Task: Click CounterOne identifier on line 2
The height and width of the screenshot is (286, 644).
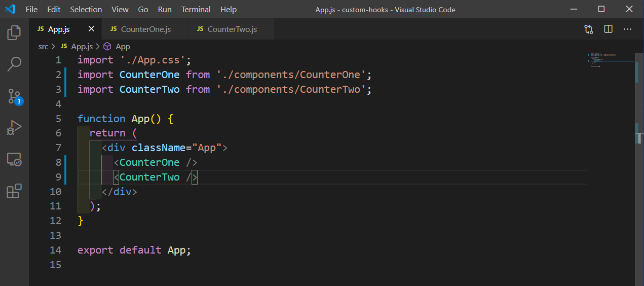Action: [x=149, y=75]
